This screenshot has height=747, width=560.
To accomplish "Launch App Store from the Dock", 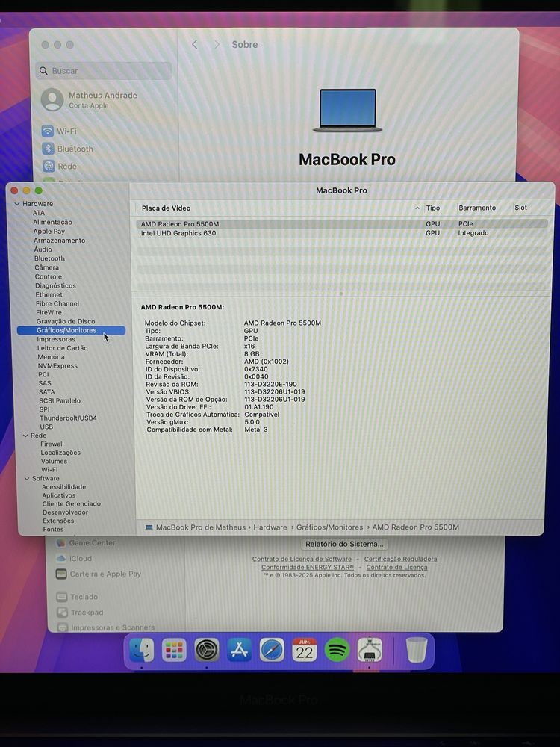I will pos(240,650).
